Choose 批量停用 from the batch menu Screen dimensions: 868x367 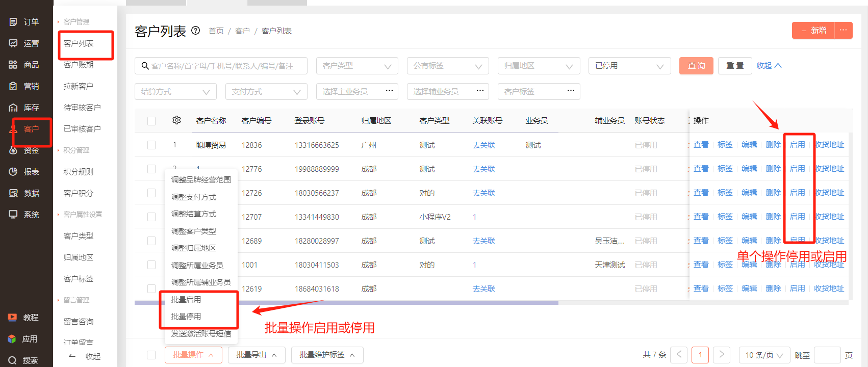click(x=186, y=316)
